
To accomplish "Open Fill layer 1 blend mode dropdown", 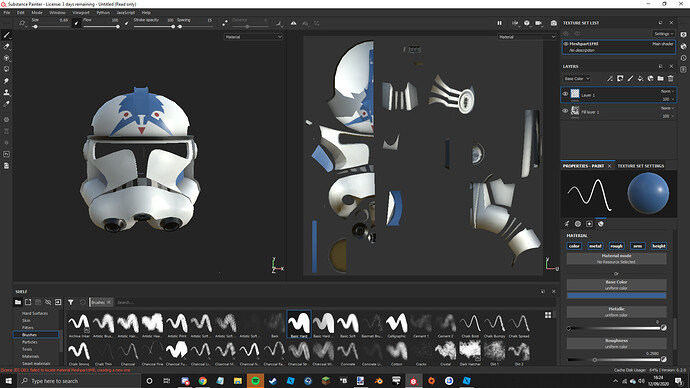I will (667, 108).
